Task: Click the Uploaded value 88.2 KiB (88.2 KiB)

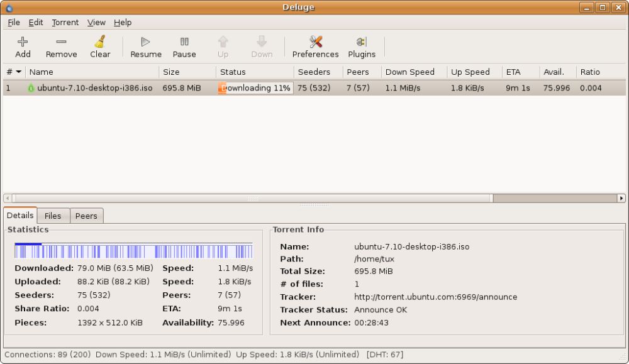Action: 113,282
